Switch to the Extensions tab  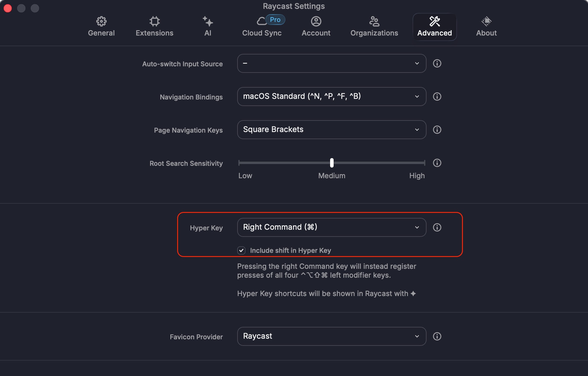(x=154, y=27)
